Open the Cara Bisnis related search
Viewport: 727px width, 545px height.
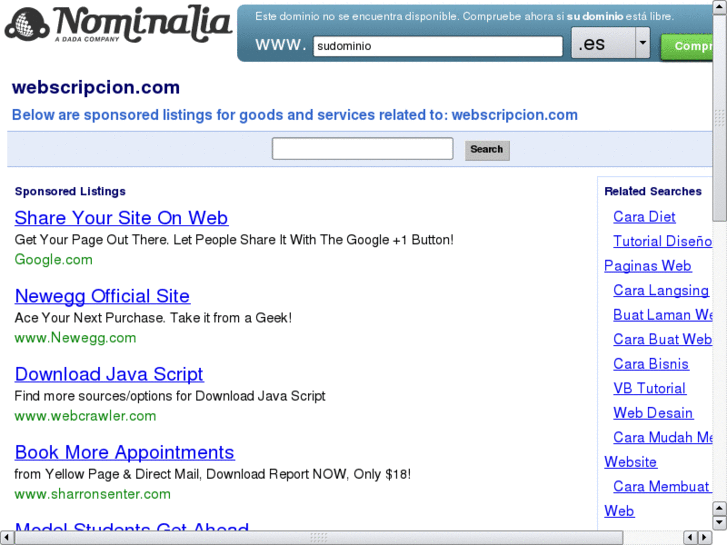coord(650,364)
